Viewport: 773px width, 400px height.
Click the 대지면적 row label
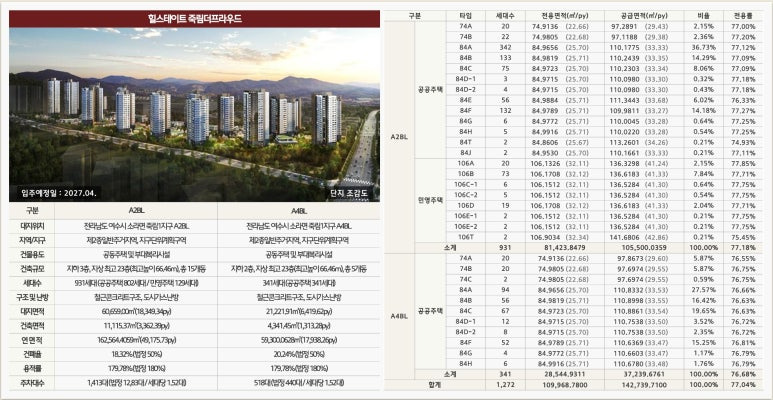point(32,312)
